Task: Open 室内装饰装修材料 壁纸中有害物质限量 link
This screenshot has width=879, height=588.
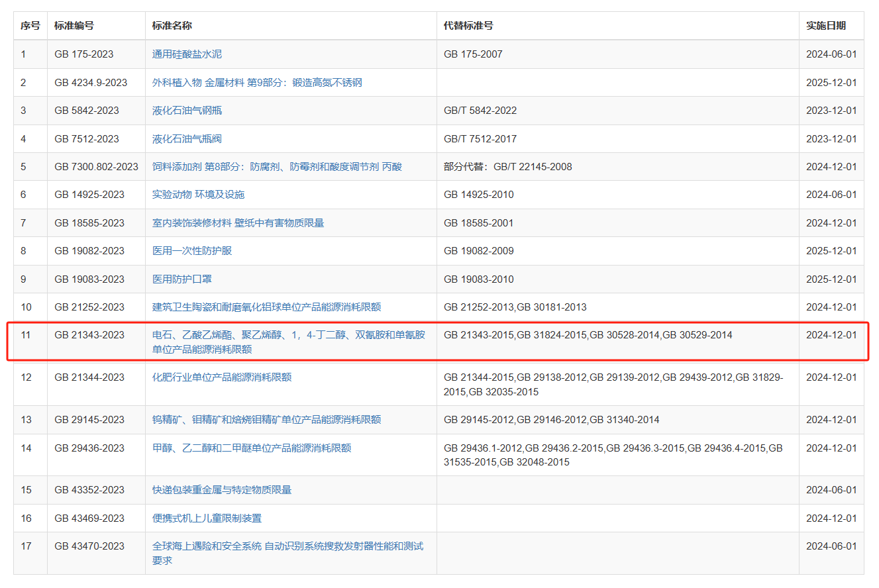Action: [x=238, y=223]
